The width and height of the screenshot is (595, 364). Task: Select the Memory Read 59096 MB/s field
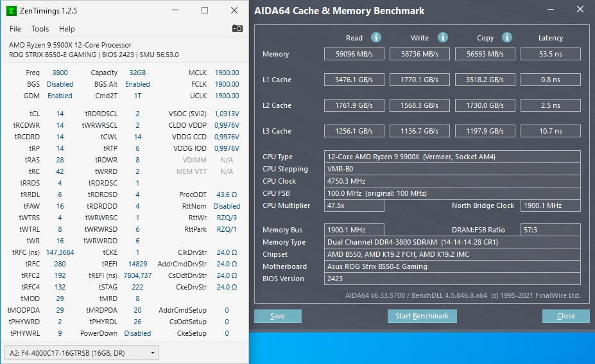click(354, 54)
